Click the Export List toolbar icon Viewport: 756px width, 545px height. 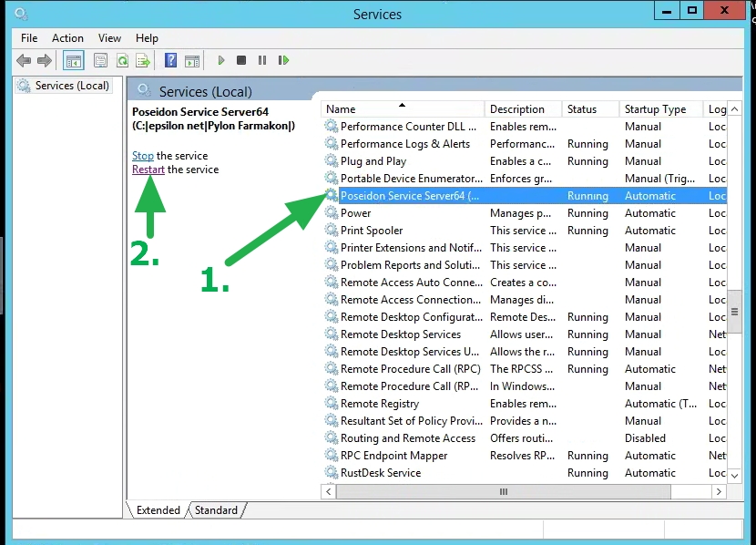(143, 60)
